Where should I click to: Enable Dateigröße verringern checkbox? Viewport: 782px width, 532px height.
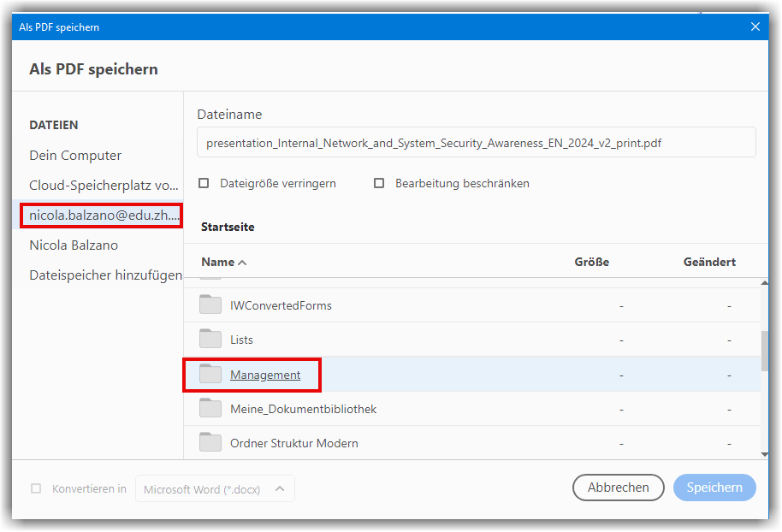coord(204,183)
